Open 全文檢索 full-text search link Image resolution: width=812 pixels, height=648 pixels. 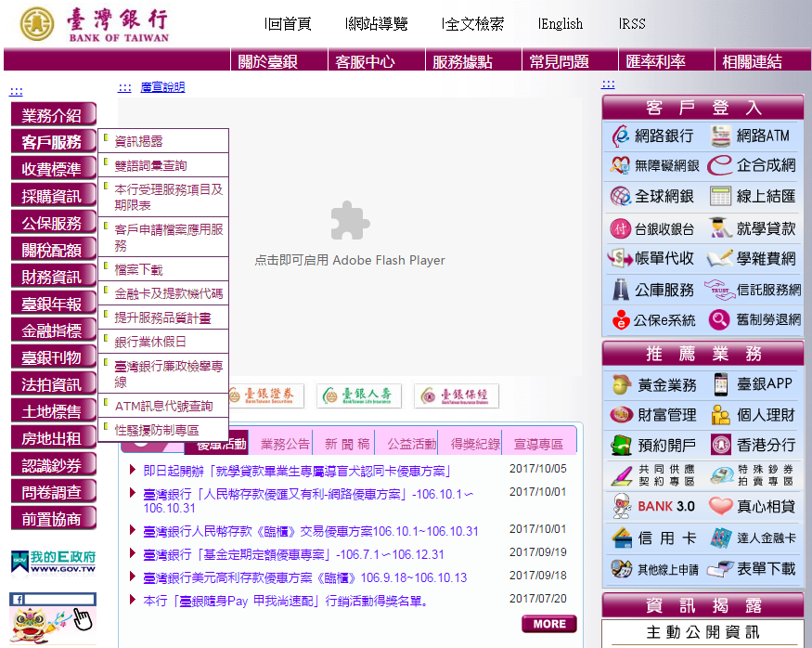point(473,24)
